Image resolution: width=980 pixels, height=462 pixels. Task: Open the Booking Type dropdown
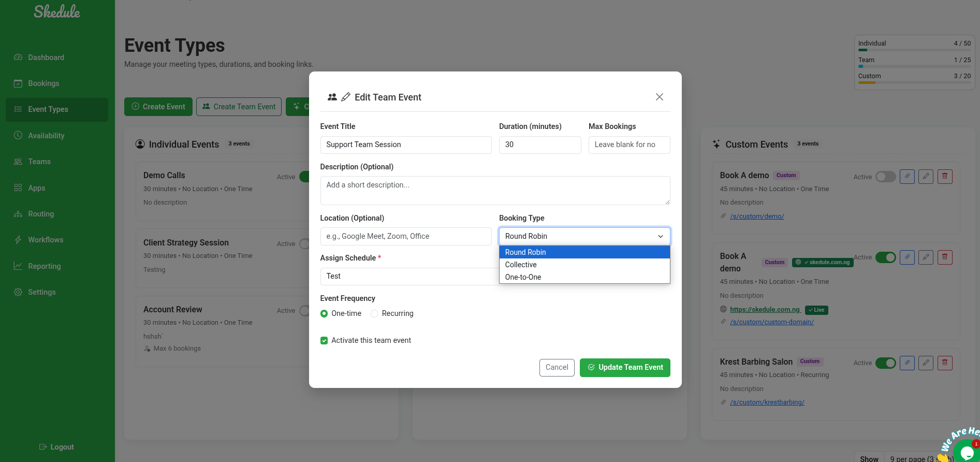point(584,236)
